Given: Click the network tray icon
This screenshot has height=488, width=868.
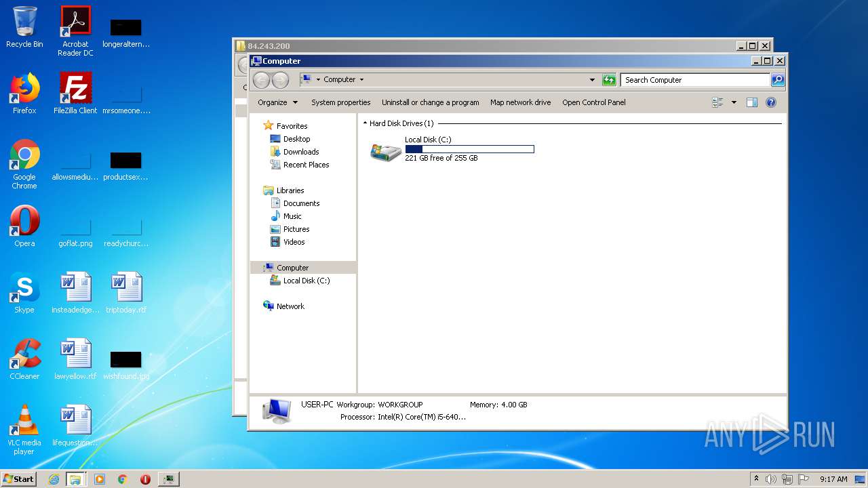Looking at the screenshot, I should point(787,479).
